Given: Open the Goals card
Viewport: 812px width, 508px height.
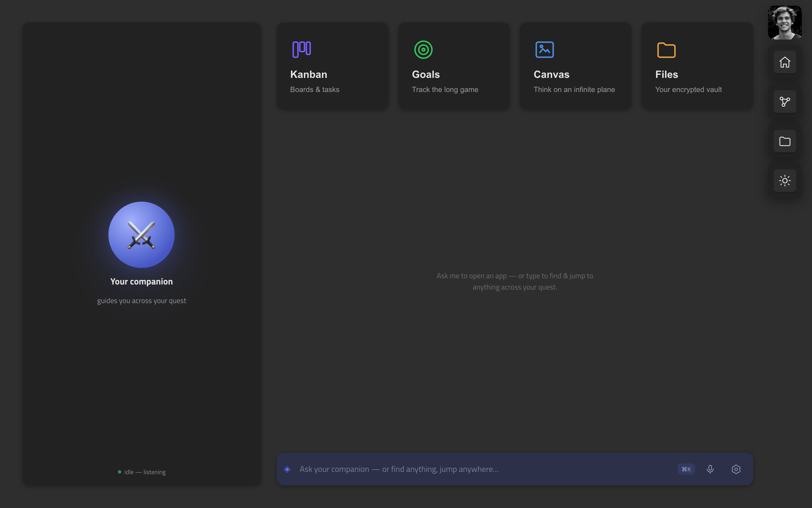Looking at the screenshot, I should (x=454, y=65).
